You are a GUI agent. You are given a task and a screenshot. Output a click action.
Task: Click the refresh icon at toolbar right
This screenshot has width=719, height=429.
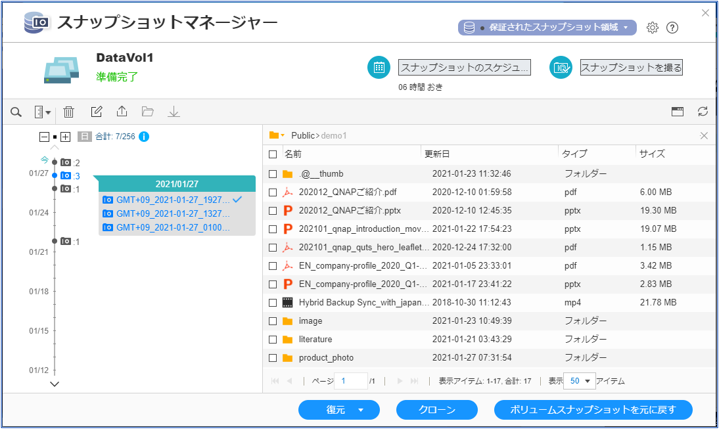coord(703,113)
